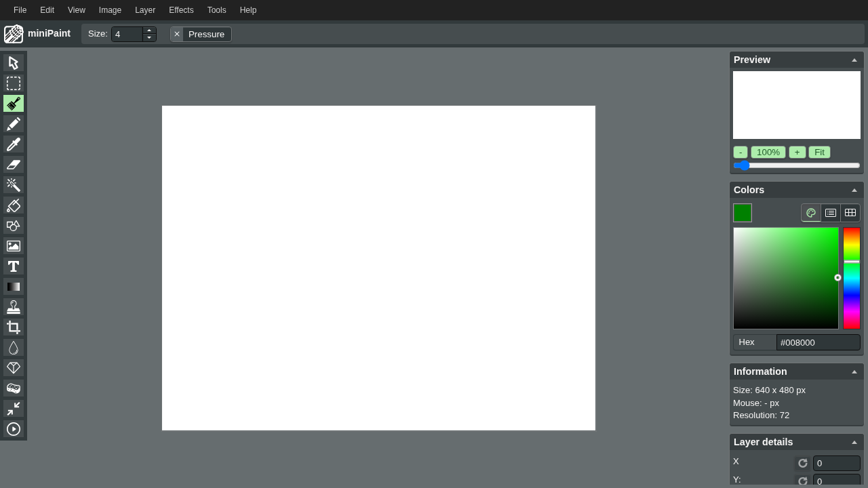Viewport: 868px width, 488px height.
Task: Collapse the Preview panel
Action: tap(854, 60)
